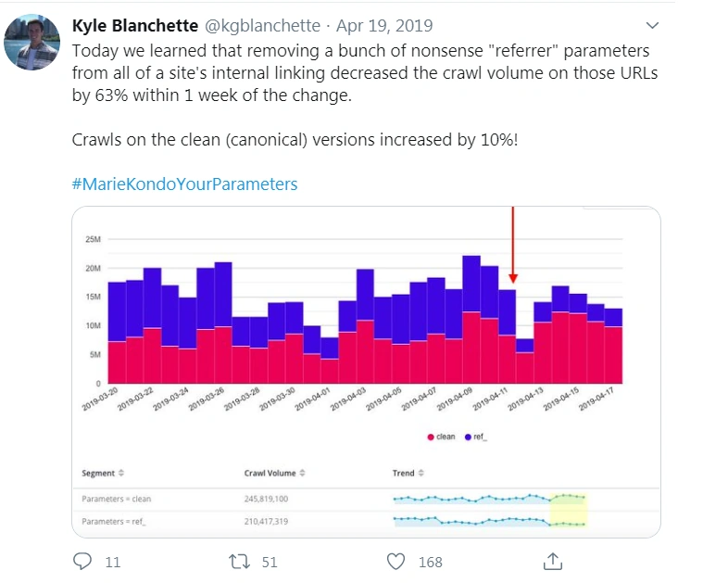
Task: Click the #MarieKondoYourParameters hashtag
Action: [x=184, y=184]
